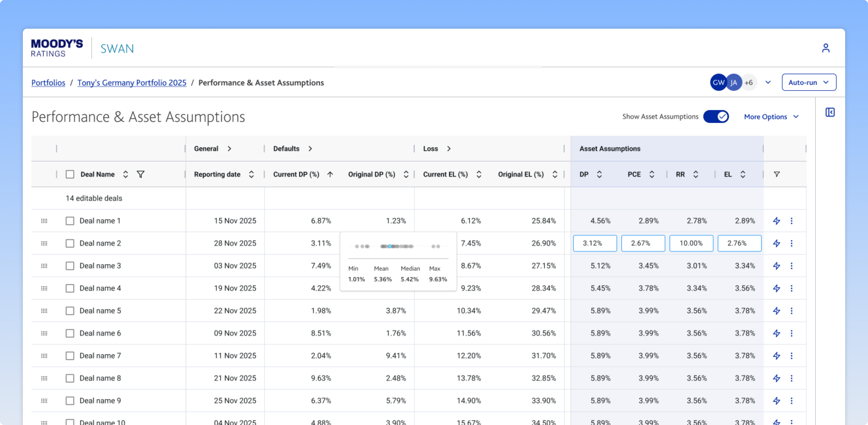Run lightning action for Deal name 1
This screenshot has height=425, width=868.
pyautogui.click(x=776, y=221)
